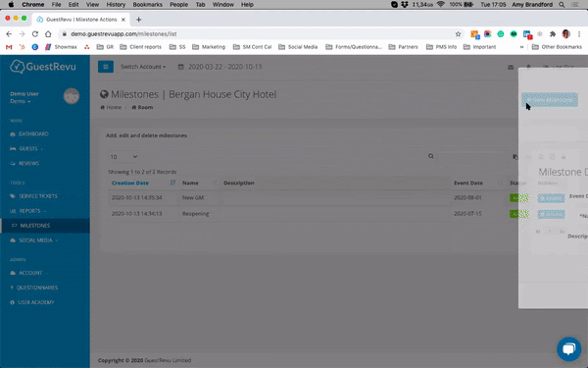
Task: Reload the page
Action: click(x=35, y=33)
